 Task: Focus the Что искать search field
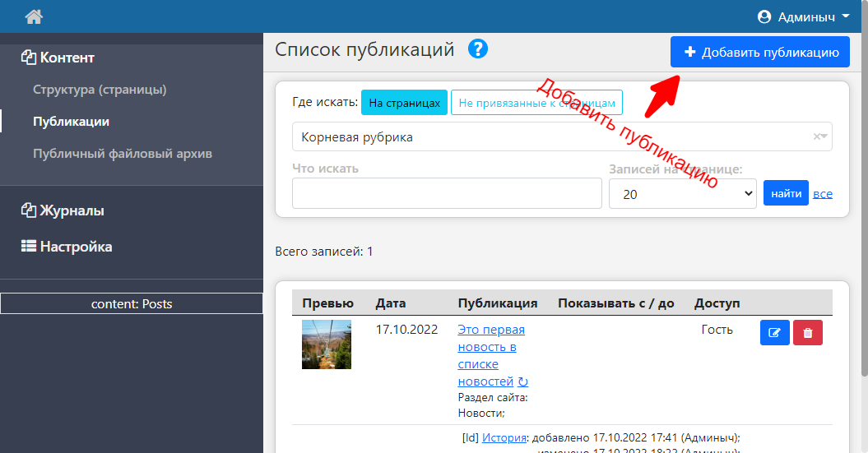[447, 193]
